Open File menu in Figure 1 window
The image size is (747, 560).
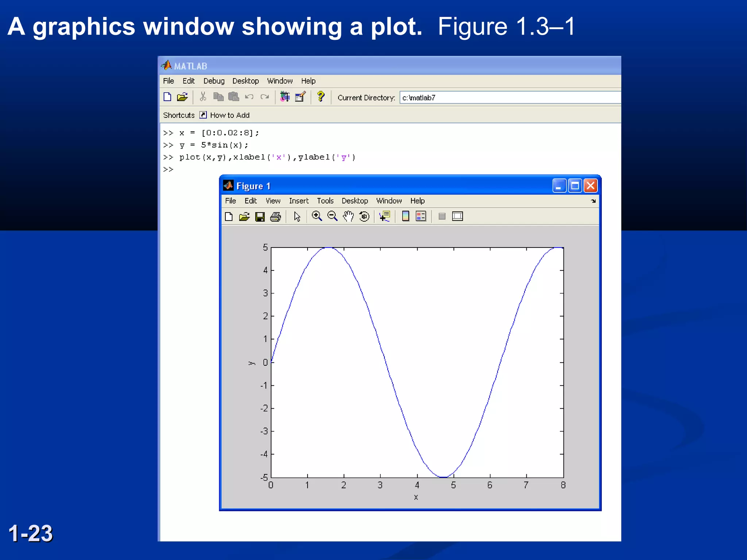coord(231,201)
